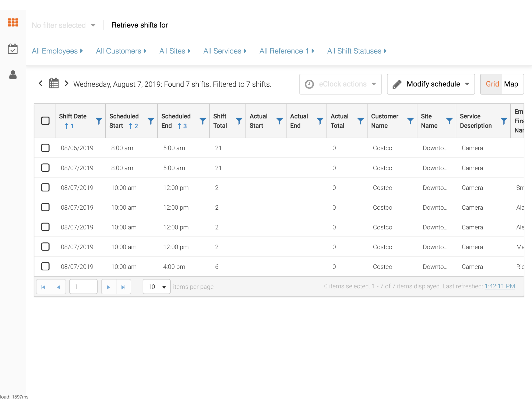
Task: Sort by Scheduled End header
Action: pyautogui.click(x=176, y=121)
